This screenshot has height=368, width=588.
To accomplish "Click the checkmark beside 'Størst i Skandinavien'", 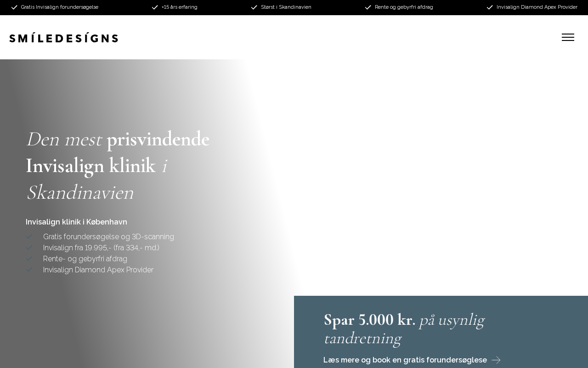I will (x=254, y=7).
